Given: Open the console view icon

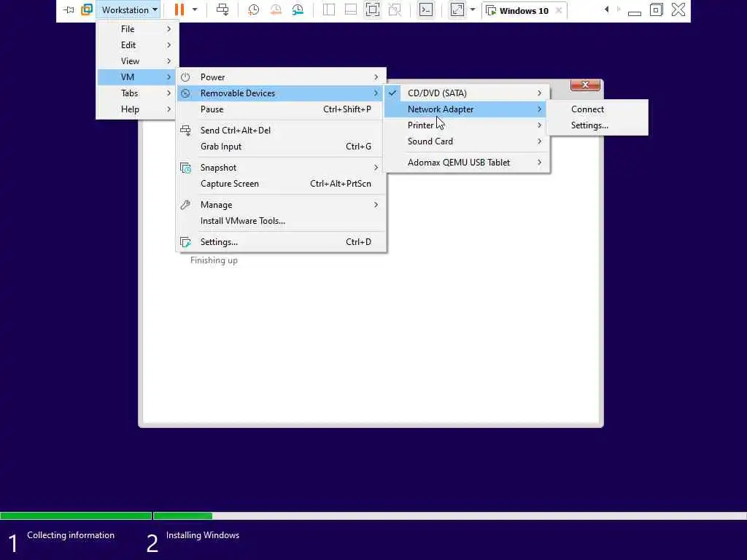Looking at the screenshot, I should point(426,10).
